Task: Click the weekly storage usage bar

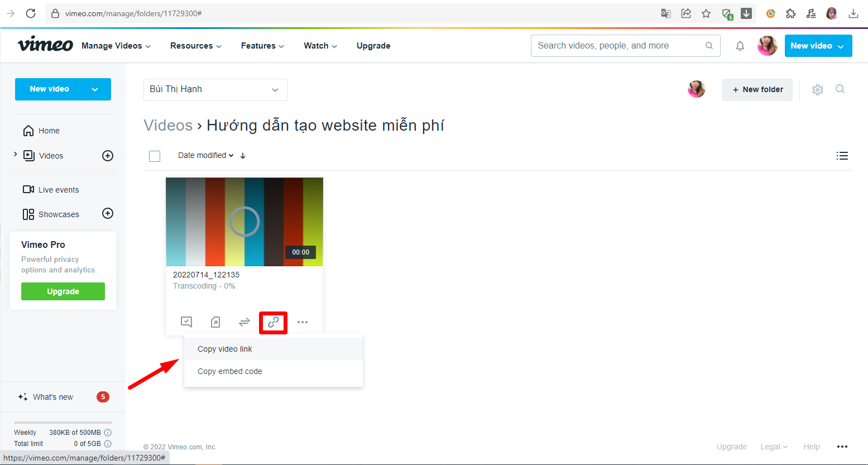Action: point(63,423)
